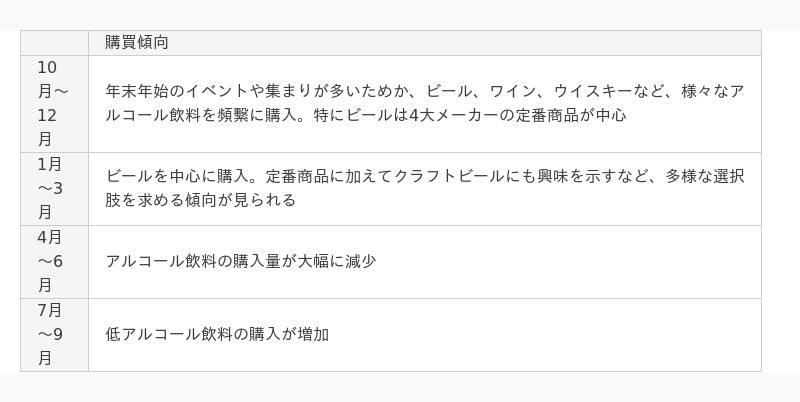Click the text 多様な選択 in second row

[705, 177]
